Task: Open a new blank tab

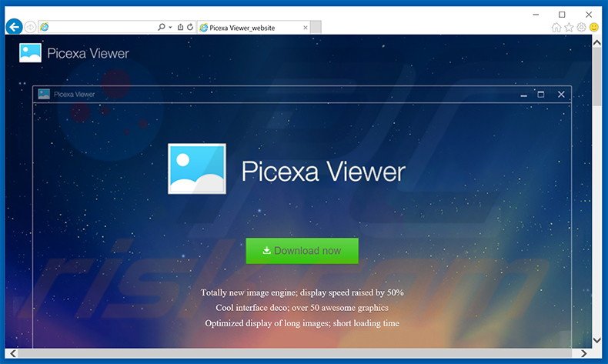Action: tap(316, 28)
